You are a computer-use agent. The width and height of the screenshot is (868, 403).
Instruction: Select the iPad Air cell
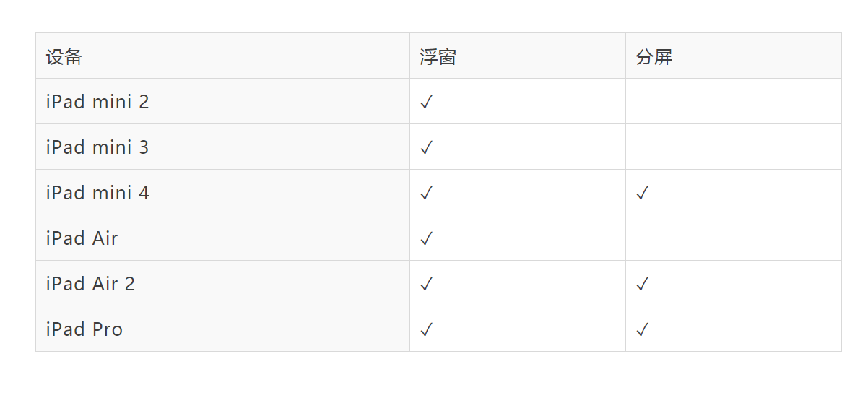[82, 238]
